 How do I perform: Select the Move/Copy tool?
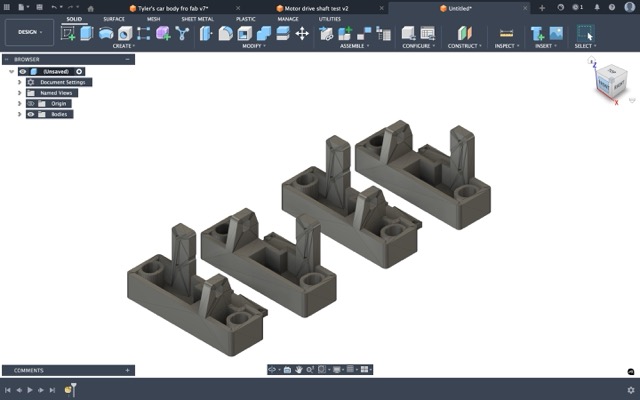tap(302, 33)
